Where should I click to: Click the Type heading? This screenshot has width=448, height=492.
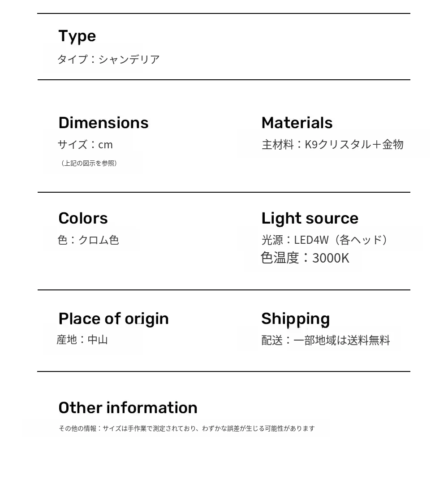77,36
